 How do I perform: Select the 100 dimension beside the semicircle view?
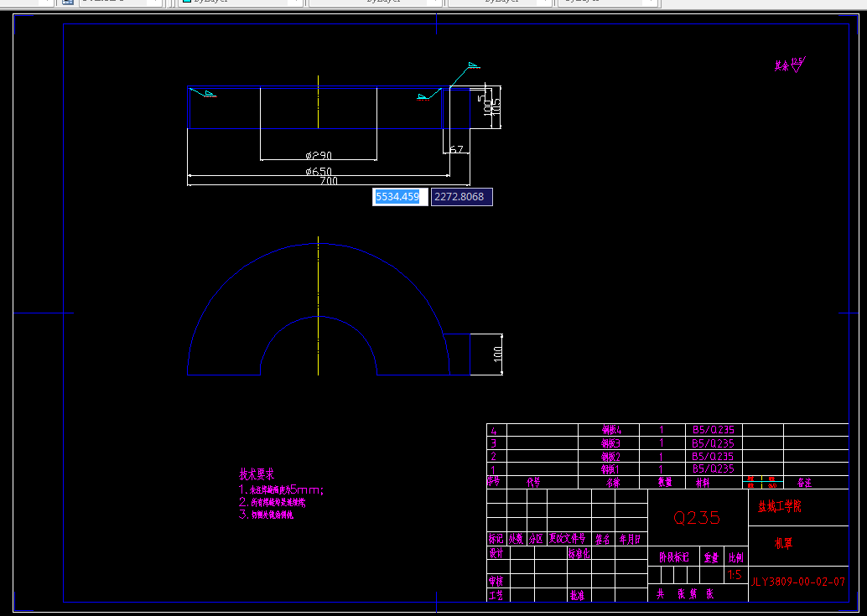[497, 355]
